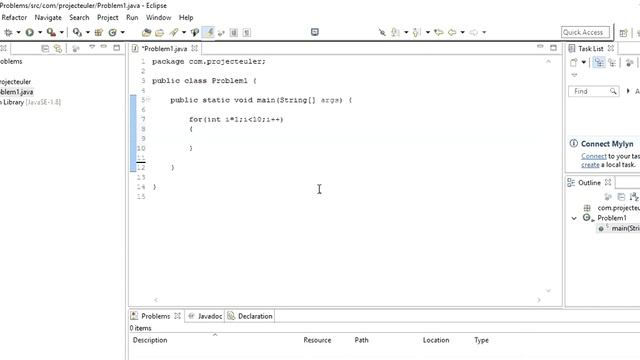Viewport: 640px width, 360px height.
Task: Click the create local task link
Action: click(x=590, y=165)
